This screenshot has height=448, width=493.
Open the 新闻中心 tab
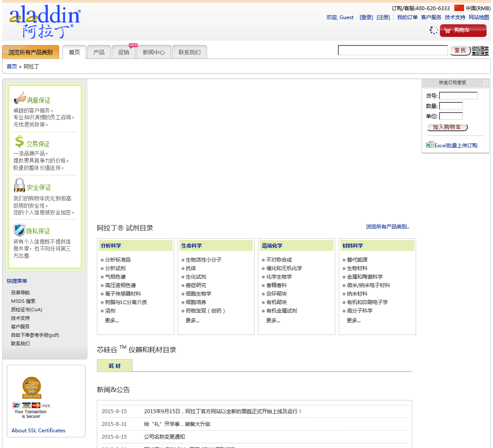(x=154, y=52)
